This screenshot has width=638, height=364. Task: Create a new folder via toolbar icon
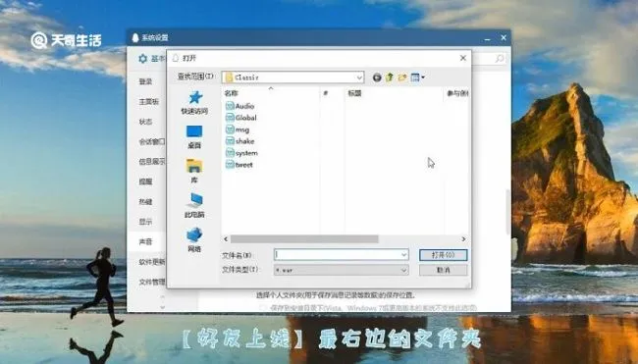coord(402,78)
